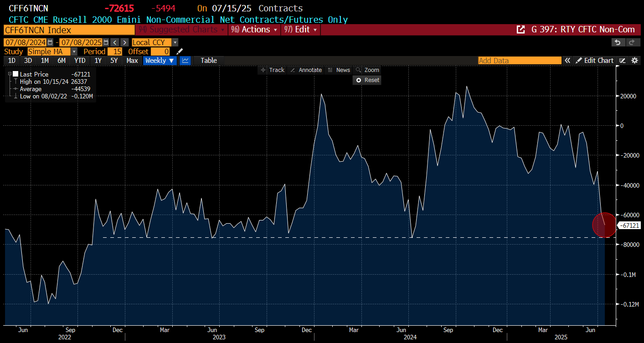Open the 94) Suggested Charts dropdown
This screenshot has height=343, width=644.
tap(182, 30)
